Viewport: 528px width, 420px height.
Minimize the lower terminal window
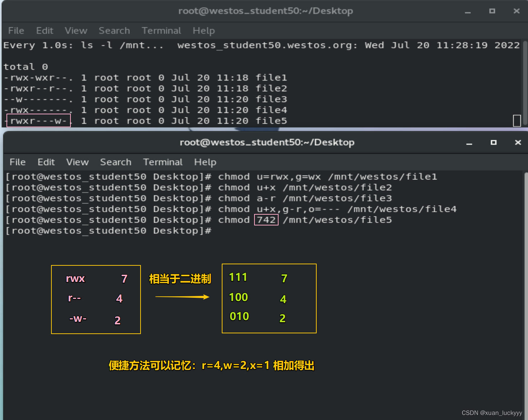tap(469, 143)
